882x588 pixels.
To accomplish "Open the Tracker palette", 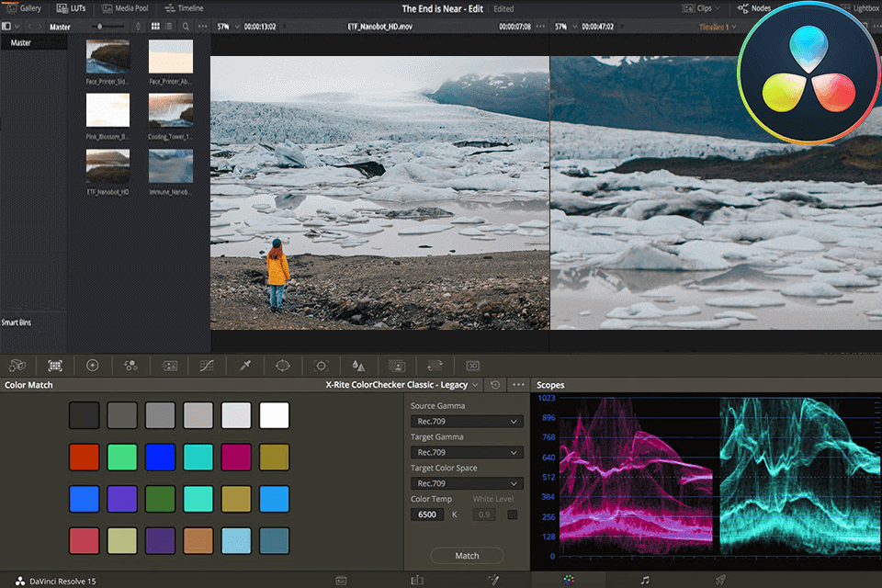I will [x=321, y=366].
